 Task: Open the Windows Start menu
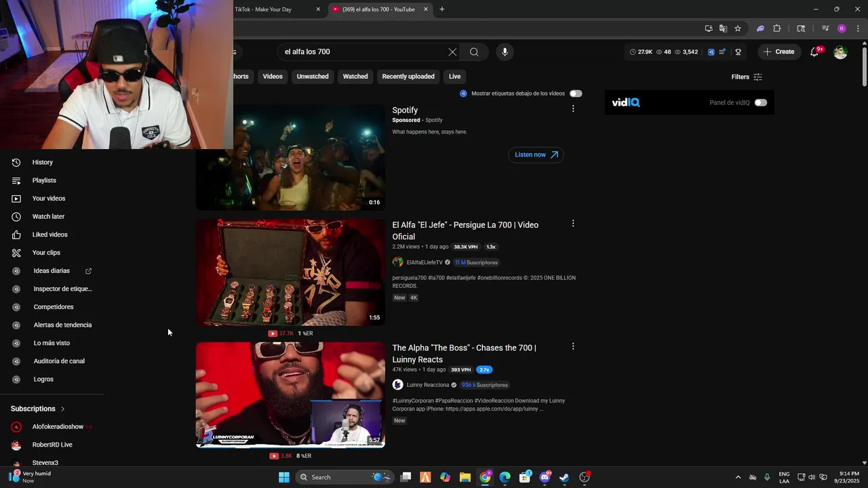(x=284, y=477)
